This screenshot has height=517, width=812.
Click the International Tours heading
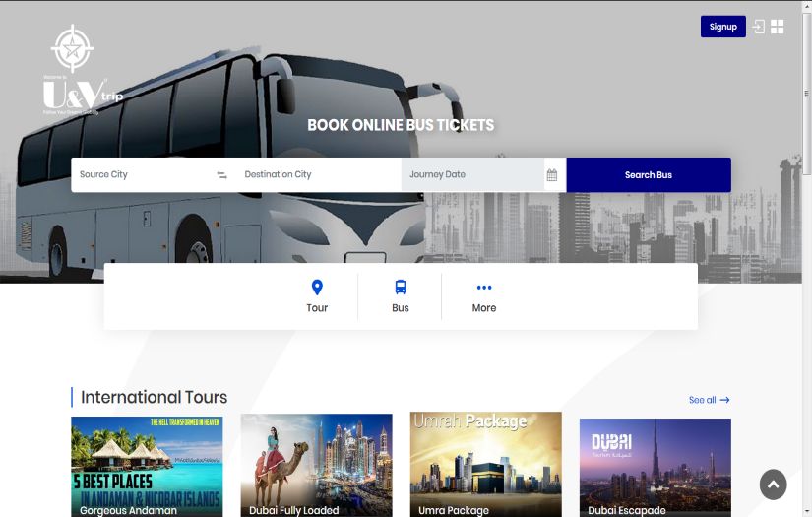154,397
